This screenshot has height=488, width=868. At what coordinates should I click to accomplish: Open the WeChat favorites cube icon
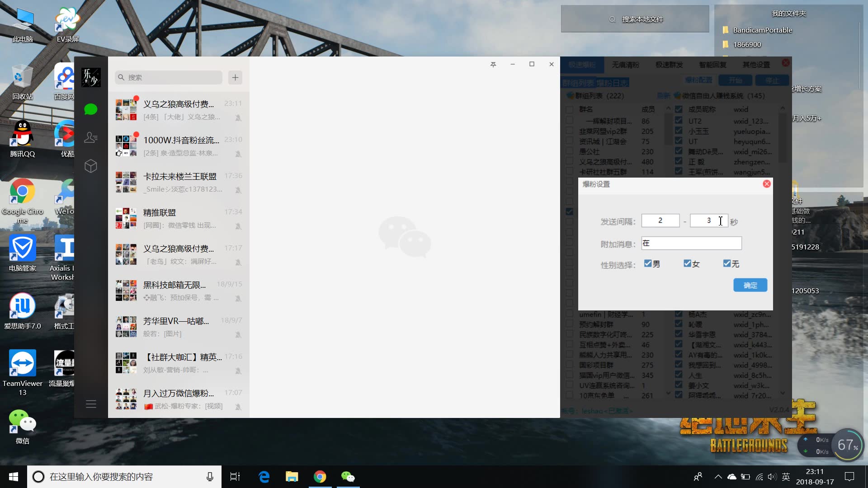[91, 166]
